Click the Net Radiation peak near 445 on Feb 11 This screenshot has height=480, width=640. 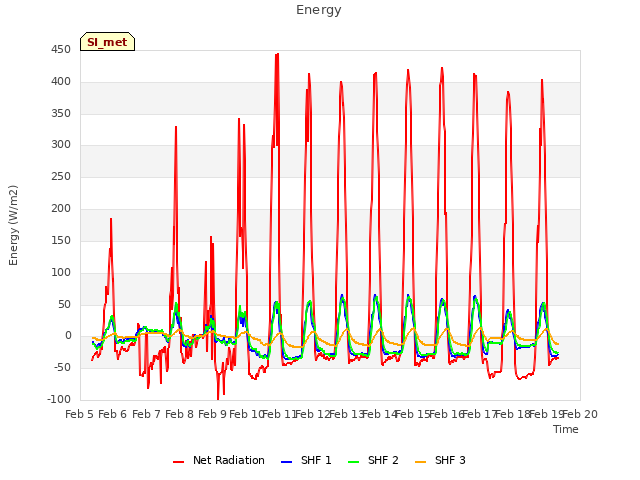click(278, 54)
